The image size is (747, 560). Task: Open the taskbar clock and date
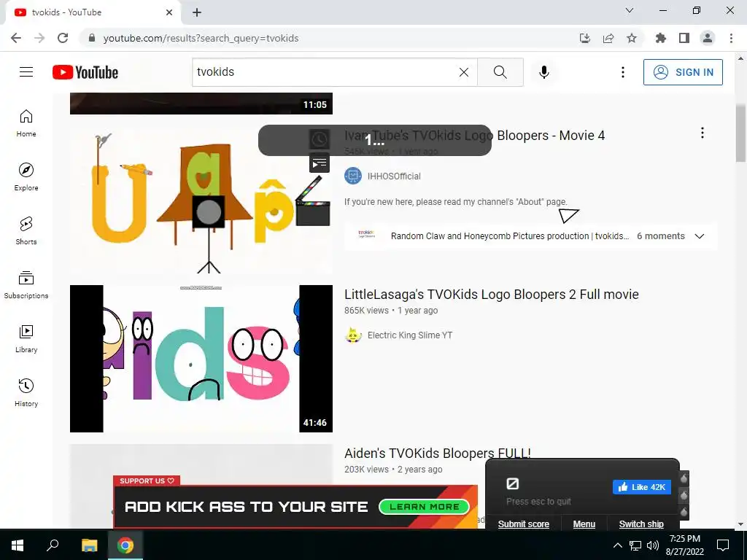[684, 545]
